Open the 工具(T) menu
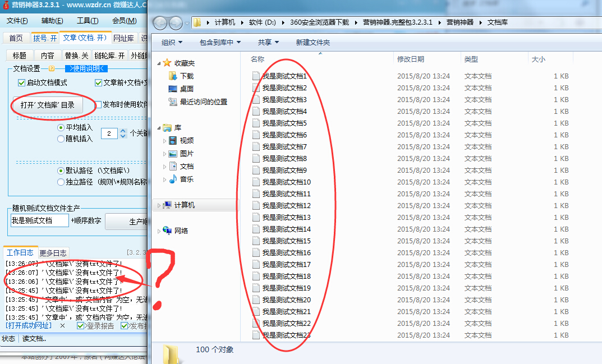 coord(87,21)
